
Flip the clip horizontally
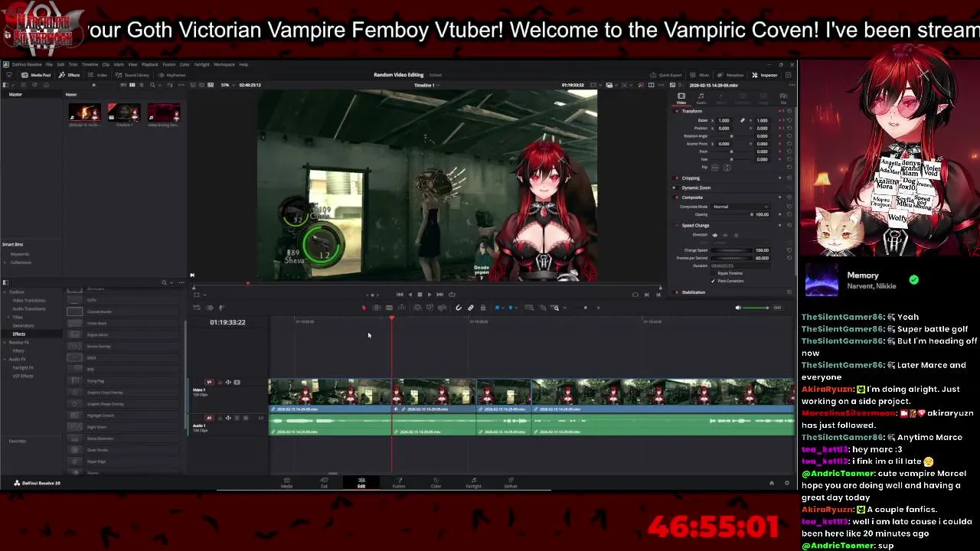point(715,167)
